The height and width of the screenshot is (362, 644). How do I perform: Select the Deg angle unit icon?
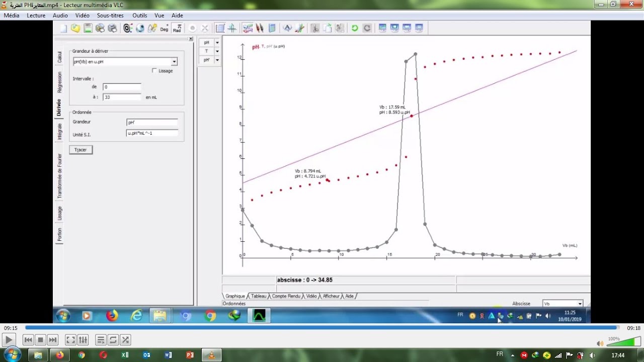click(164, 29)
